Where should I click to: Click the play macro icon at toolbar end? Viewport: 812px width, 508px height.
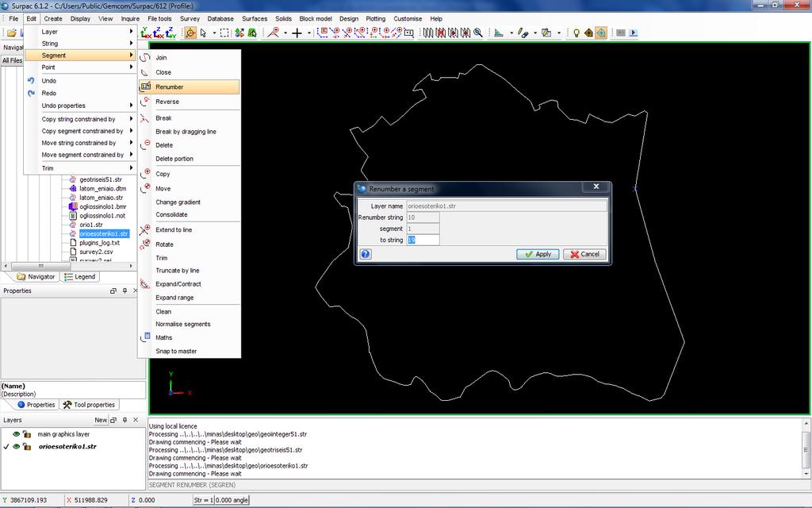coord(634,33)
